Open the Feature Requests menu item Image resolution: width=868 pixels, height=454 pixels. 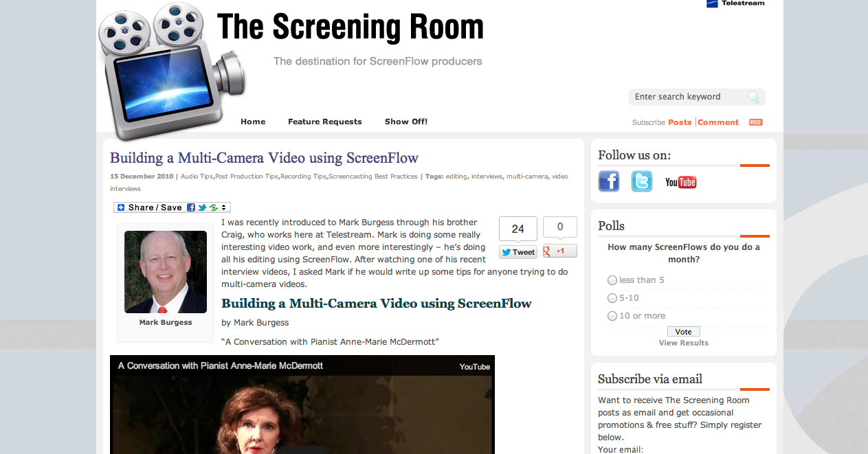tap(325, 122)
